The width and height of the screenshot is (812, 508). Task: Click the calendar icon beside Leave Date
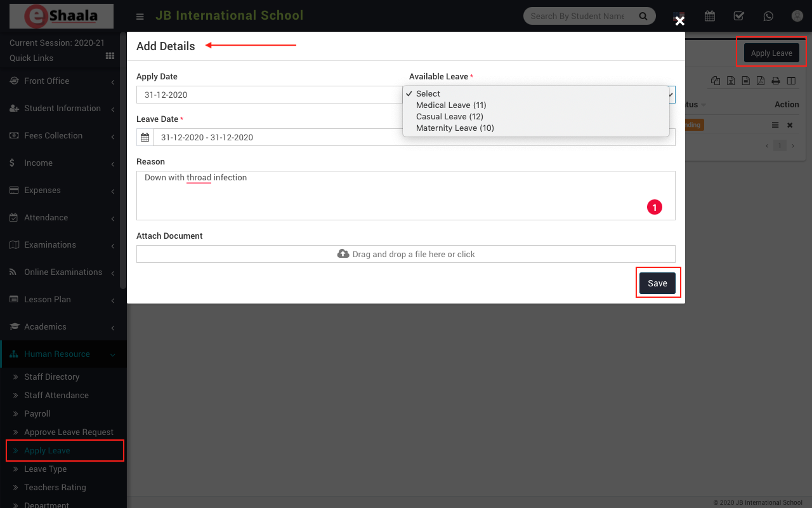click(145, 137)
